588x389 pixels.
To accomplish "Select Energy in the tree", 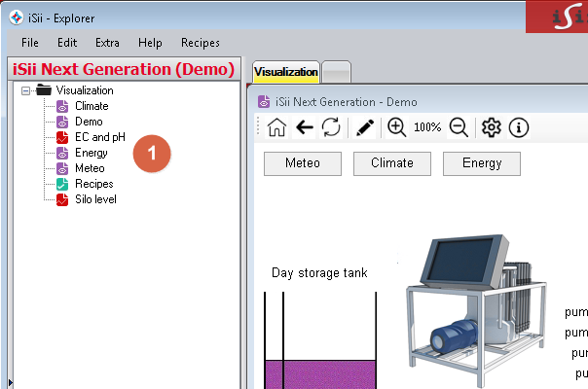I will (x=92, y=153).
